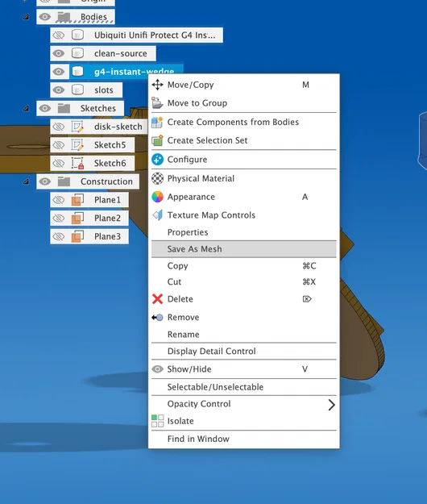Click the Physical Material checkered sphere icon

click(157, 178)
